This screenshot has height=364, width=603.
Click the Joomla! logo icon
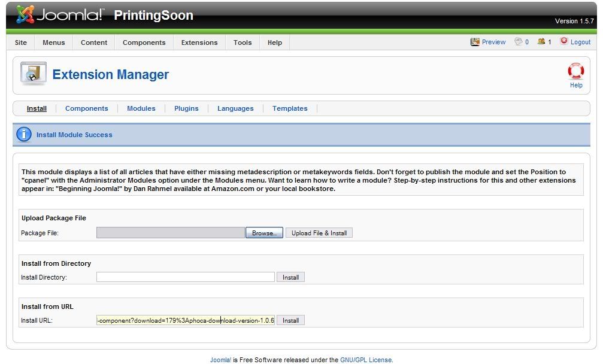pyautogui.click(x=25, y=14)
